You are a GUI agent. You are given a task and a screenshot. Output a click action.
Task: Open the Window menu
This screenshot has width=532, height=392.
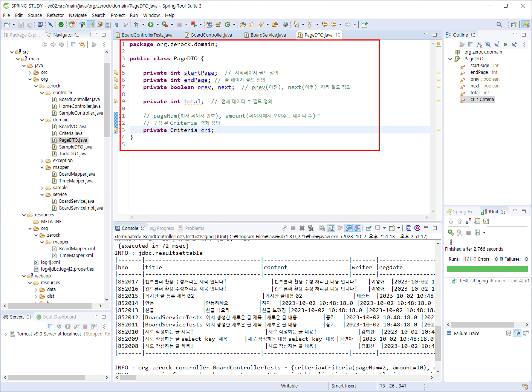click(151, 15)
